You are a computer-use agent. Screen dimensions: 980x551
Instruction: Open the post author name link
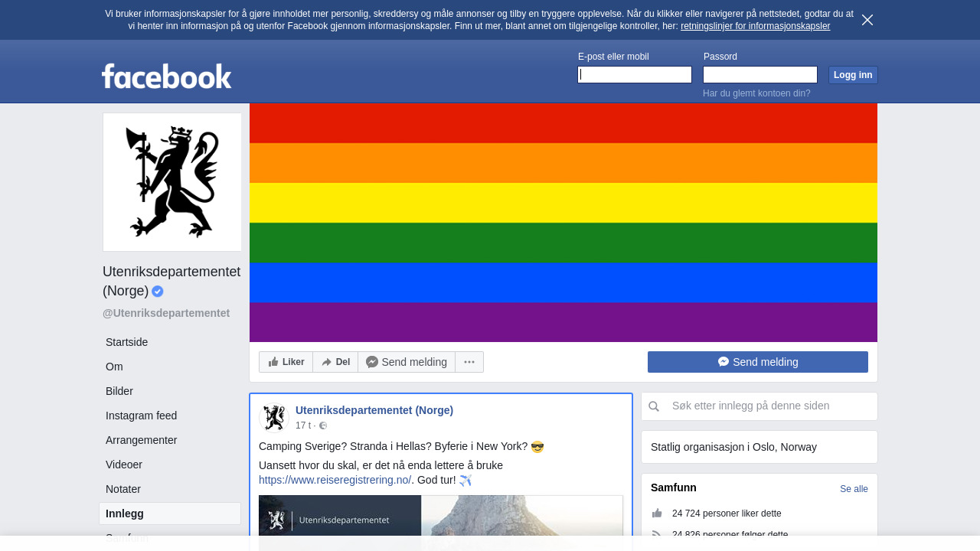point(374,410)
